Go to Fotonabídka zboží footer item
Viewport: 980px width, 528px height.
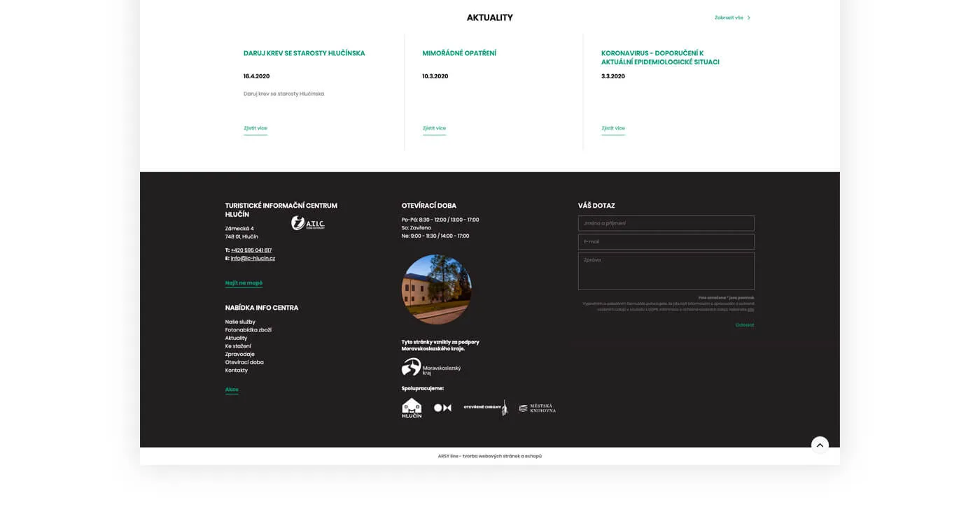(248, 330)
